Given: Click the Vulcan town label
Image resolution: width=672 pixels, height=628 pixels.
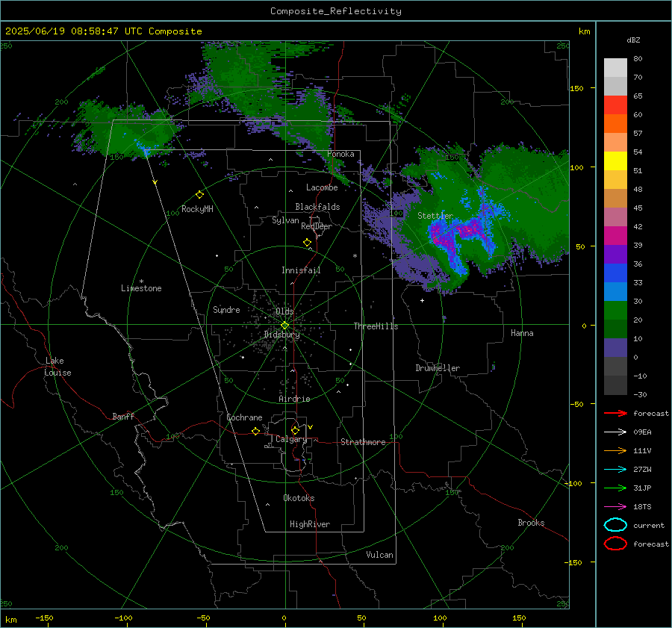Looking at the screenshot, I should coord(379,555).
